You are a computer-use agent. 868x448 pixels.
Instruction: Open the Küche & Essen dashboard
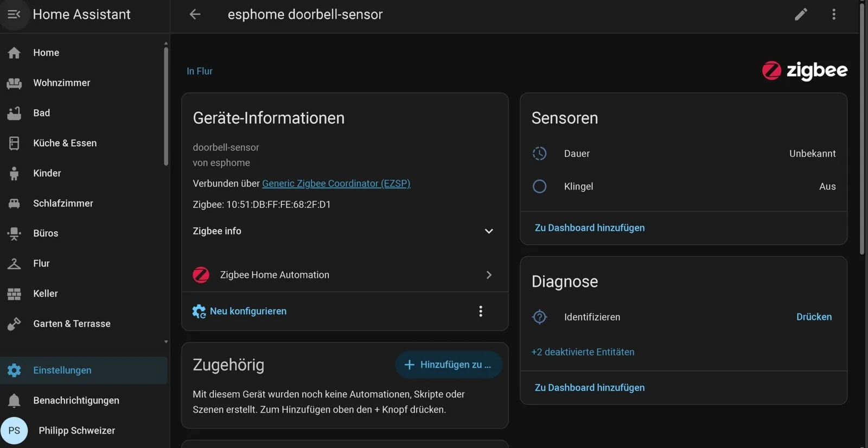(x=84, y=143)
